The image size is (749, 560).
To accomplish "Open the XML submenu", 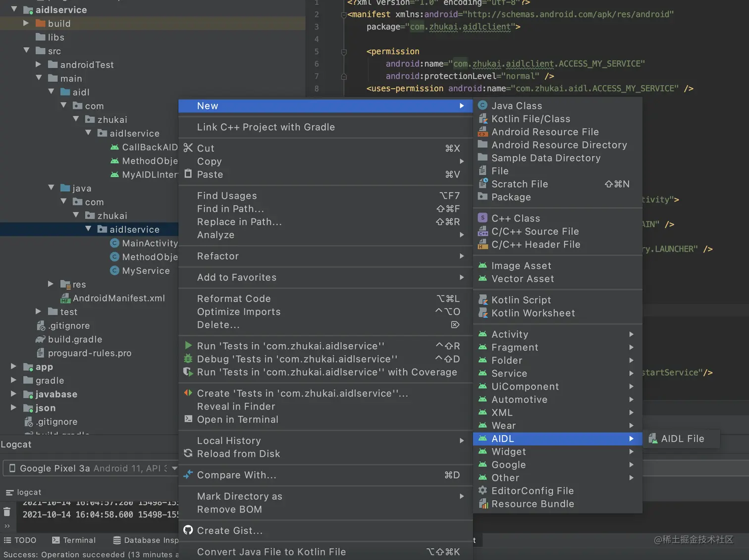I will point(557,412).
